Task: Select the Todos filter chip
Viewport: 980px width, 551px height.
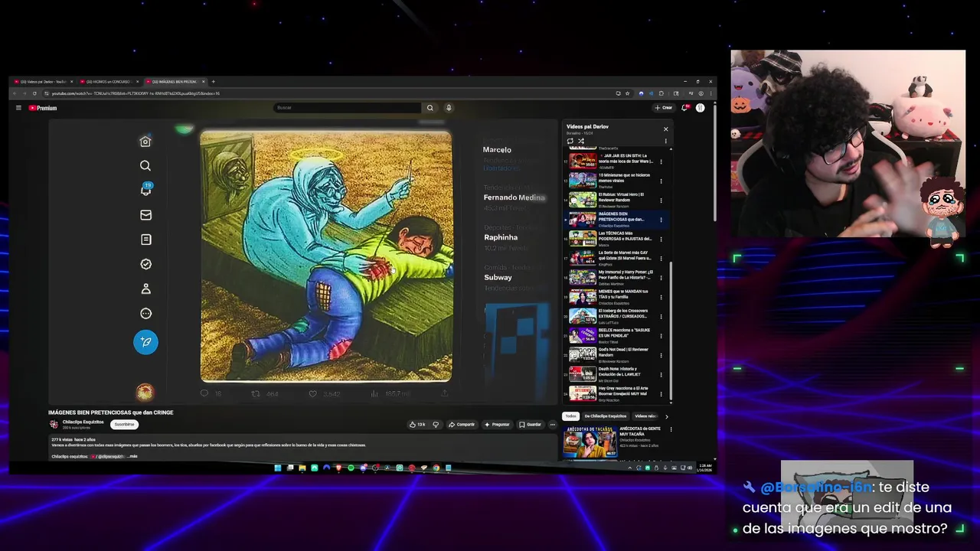Action: (x=570, y=416)
